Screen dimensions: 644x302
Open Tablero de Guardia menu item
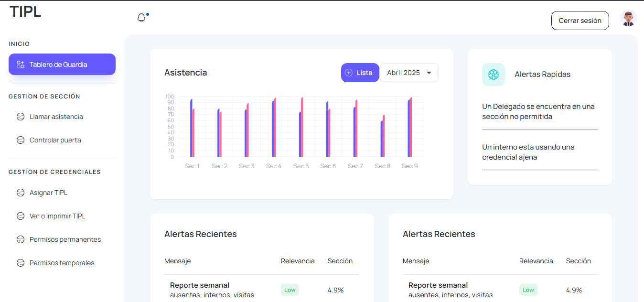click(62, 65)
